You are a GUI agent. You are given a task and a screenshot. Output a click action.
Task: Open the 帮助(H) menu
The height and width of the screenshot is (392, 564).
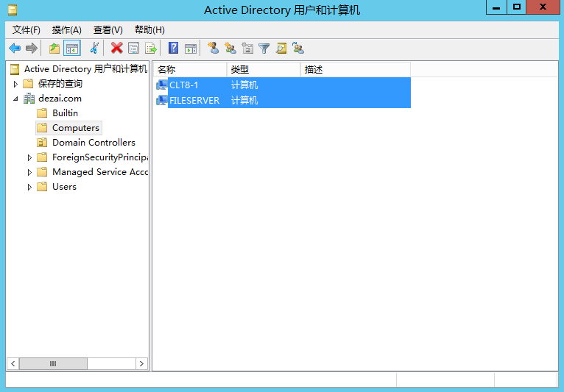coord(149,30)
